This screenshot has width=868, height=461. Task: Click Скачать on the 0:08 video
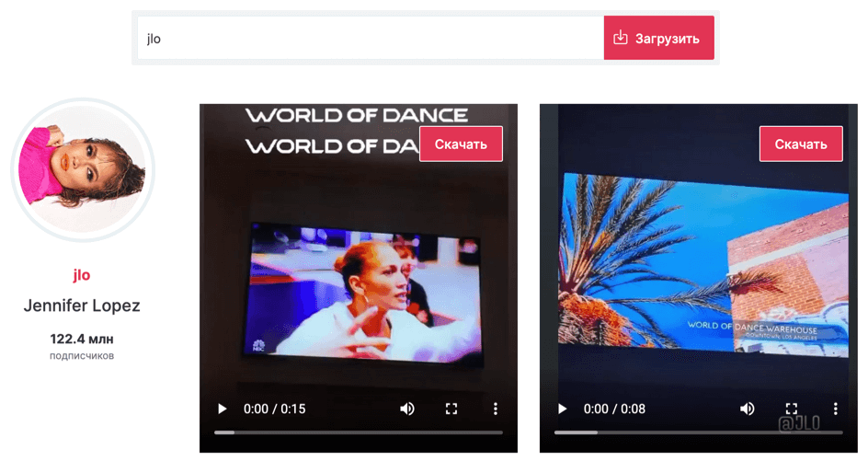point(801,144)
